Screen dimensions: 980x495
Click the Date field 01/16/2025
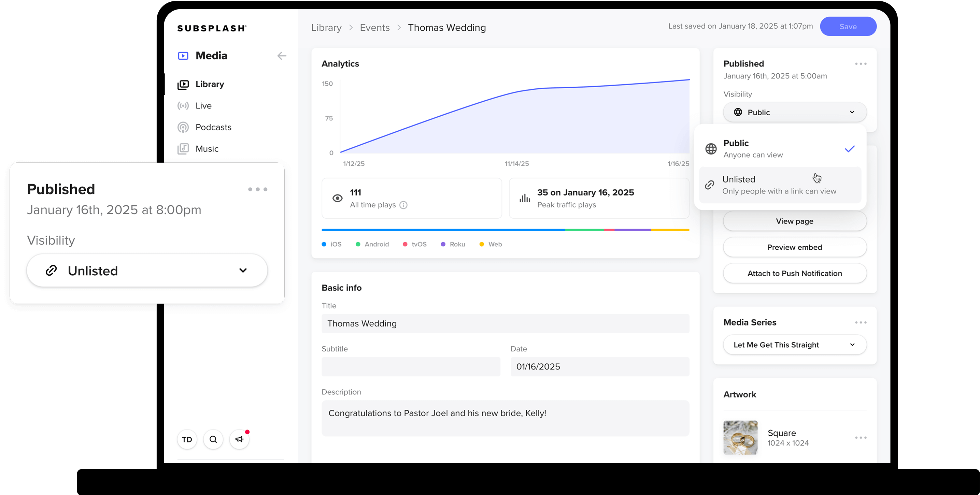(599, 366)
